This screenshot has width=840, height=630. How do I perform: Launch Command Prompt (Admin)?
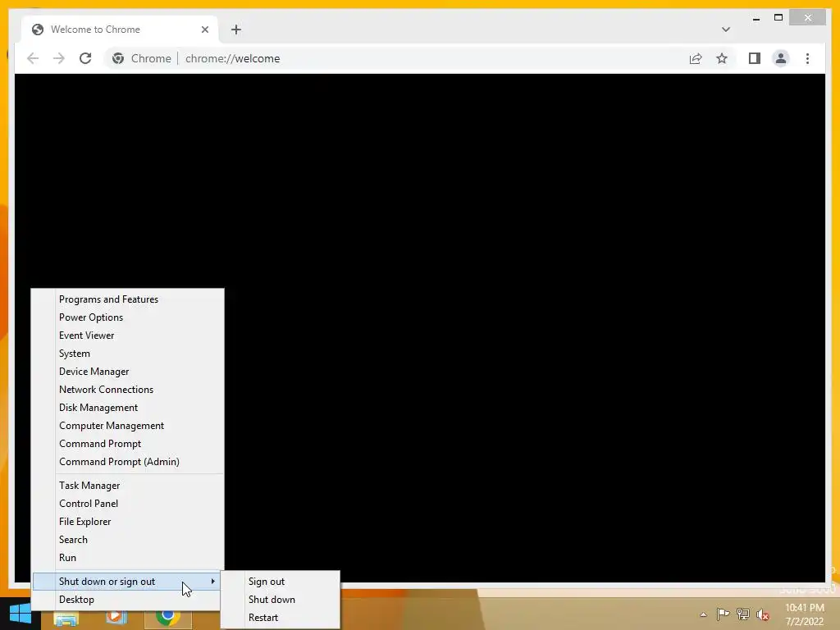pos(128,462)
